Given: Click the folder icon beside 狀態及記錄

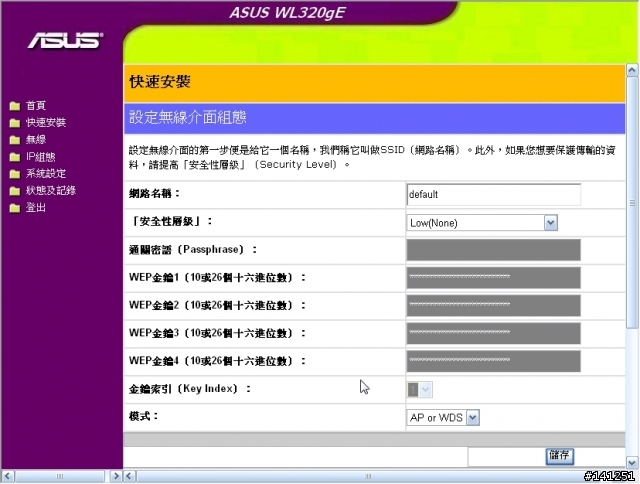Looking at the screenshot, I should (15, 191).
